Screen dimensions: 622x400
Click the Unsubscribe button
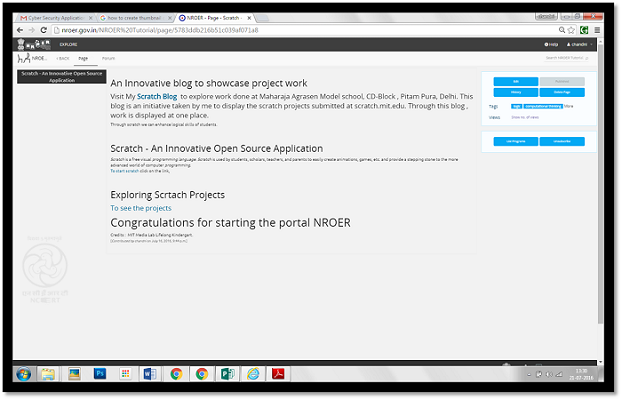coord(562,141)
